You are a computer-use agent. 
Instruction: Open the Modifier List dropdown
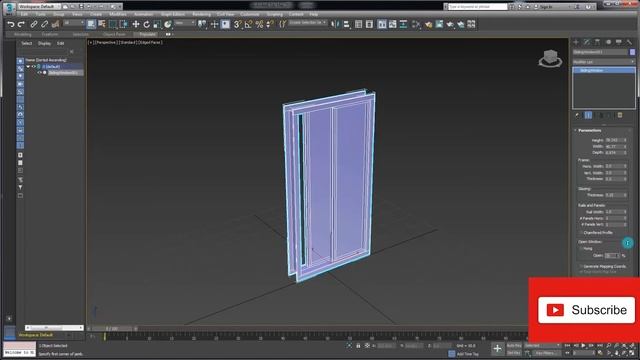[604, 62]
